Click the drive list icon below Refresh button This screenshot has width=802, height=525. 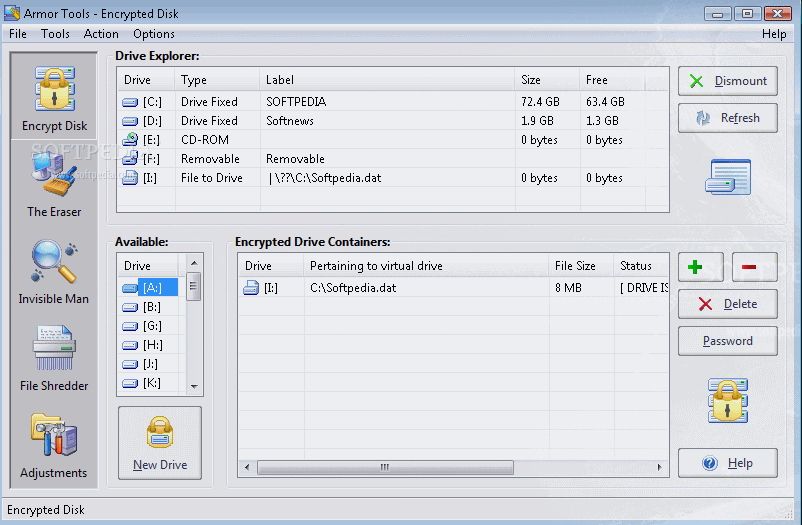(728, 177)
